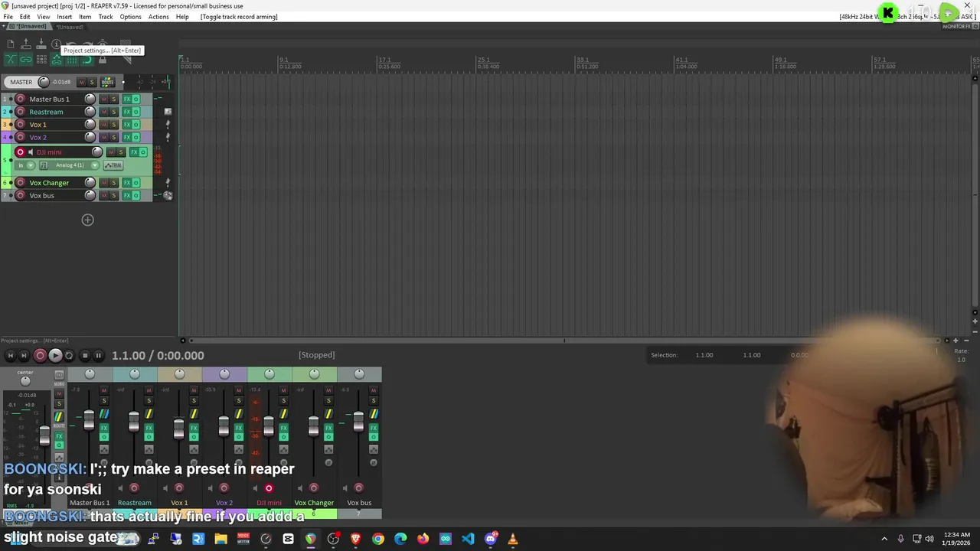
Task: Click the DJI mini mixer volume fader
Action: pos(269,425)
